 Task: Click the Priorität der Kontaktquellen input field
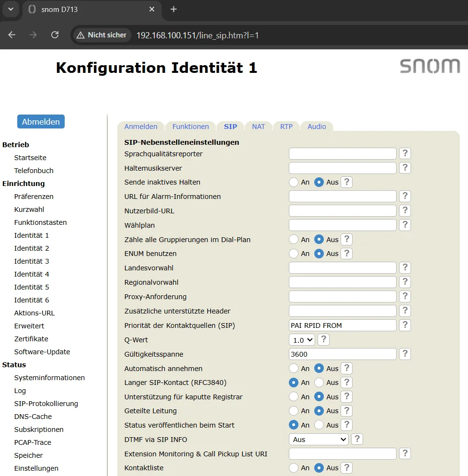point(342,325)
